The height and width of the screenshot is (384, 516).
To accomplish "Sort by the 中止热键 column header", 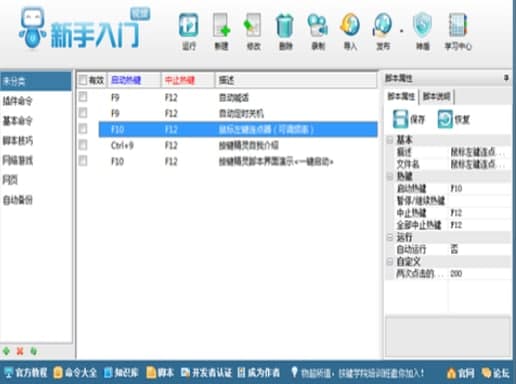I will click(x=188, y=80).
